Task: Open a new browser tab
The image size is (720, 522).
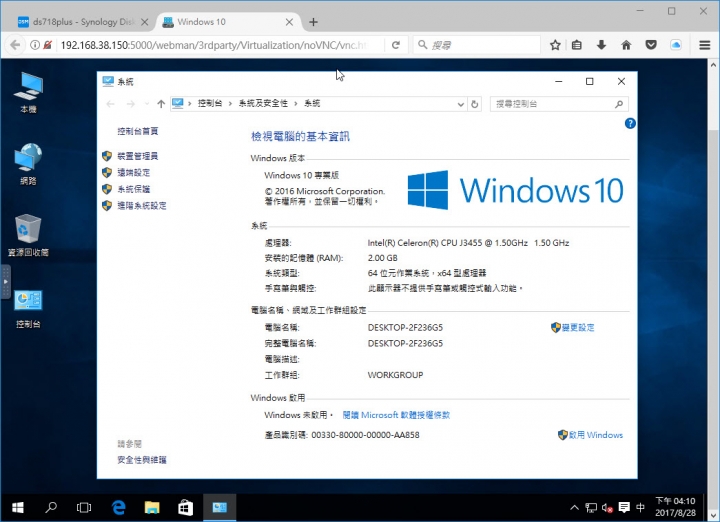Action: (314, 22)
